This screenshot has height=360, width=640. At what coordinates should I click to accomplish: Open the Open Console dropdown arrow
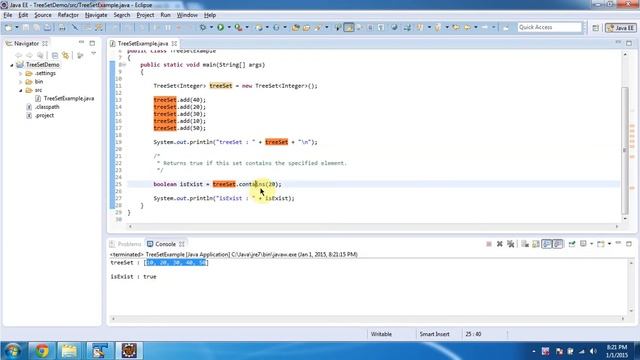pyautogui.click(x=609, y=244)
